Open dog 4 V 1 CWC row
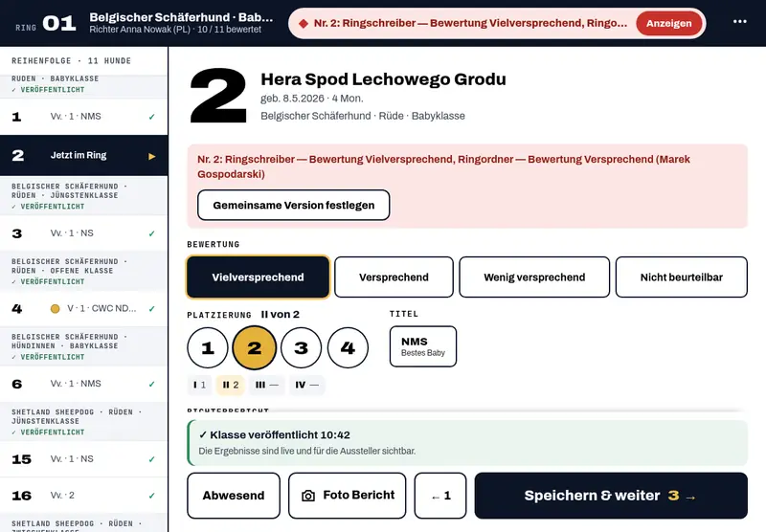This screenshot has height=532, width=766. [x=83, y=308]
